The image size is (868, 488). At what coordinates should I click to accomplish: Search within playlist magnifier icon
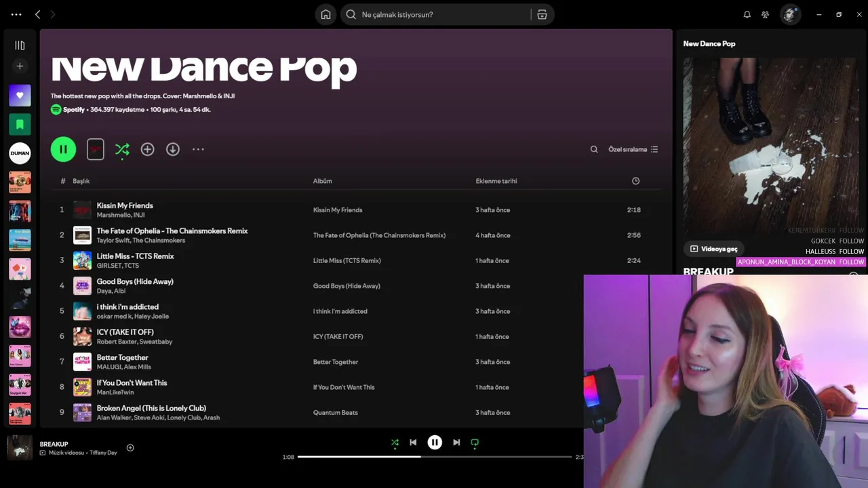tap(594, 149)
